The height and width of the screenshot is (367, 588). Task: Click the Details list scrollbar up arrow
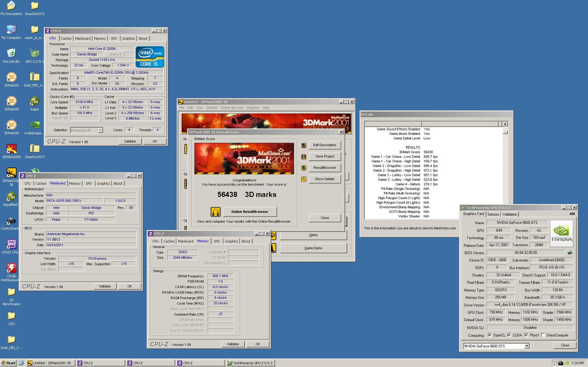pyautogui.click(x=505, y=124)
